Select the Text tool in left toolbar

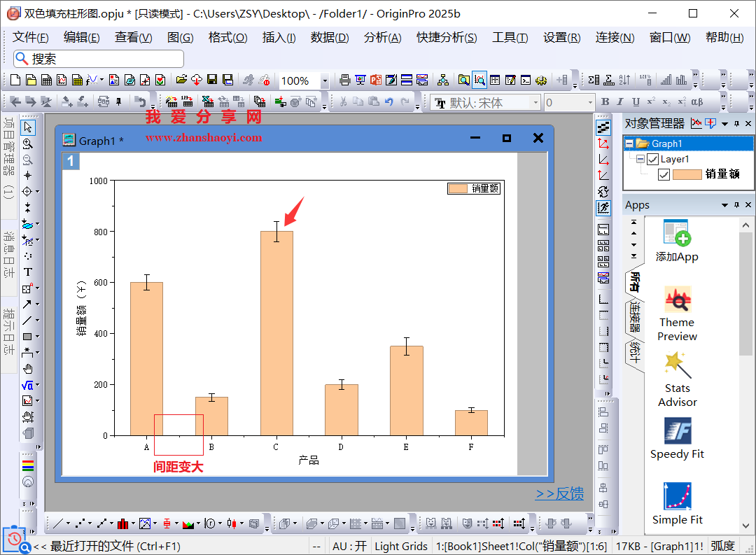pos(28,272)
